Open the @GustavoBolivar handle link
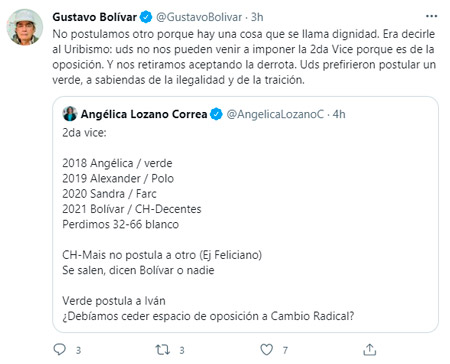Image resolution: width=450 pixels, height=364 pixels. (199, 17)
